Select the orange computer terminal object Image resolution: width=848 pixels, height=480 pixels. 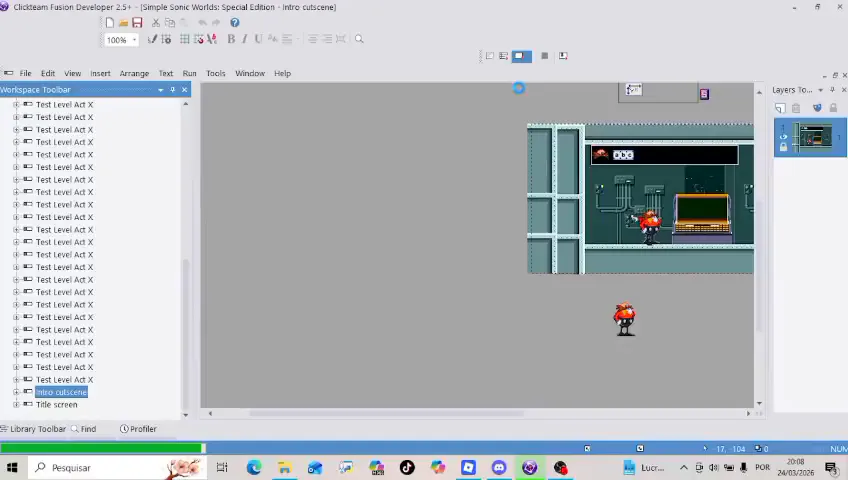(702, 214)
